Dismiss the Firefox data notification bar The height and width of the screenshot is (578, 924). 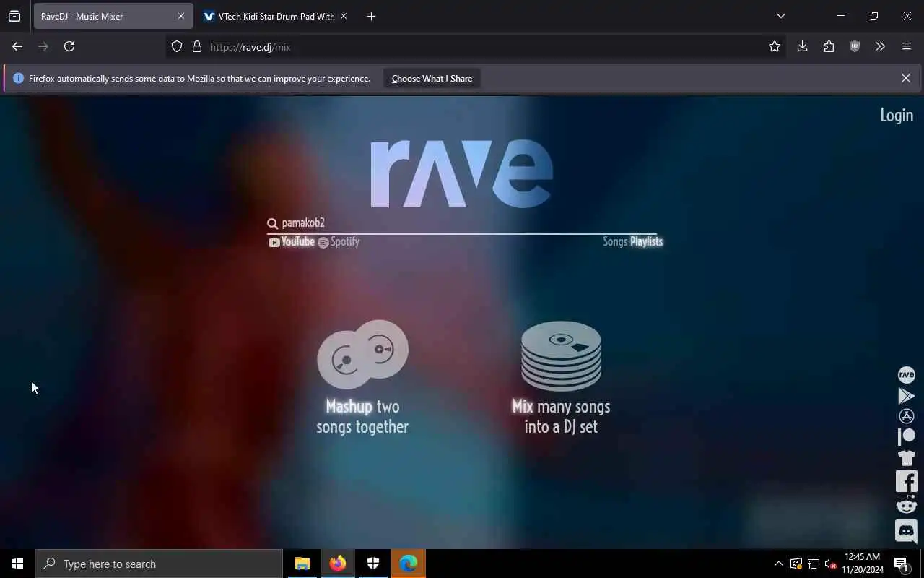pos(905,78)
